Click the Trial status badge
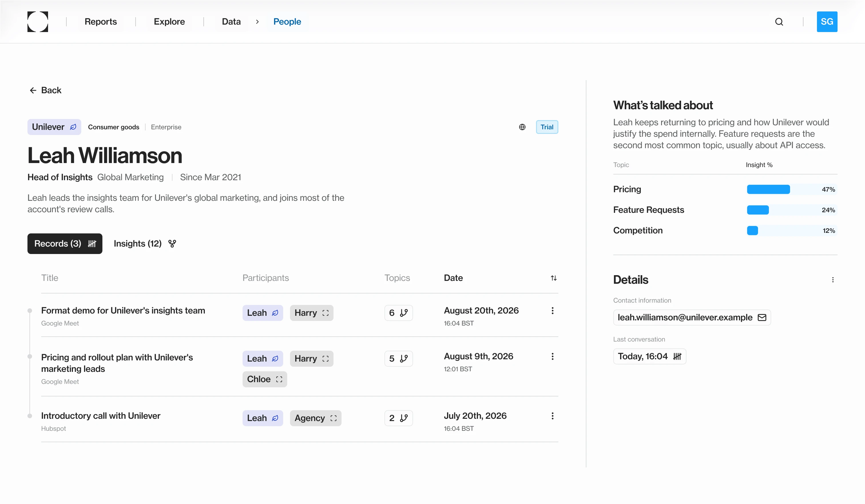865x504 pixels. 547,127
